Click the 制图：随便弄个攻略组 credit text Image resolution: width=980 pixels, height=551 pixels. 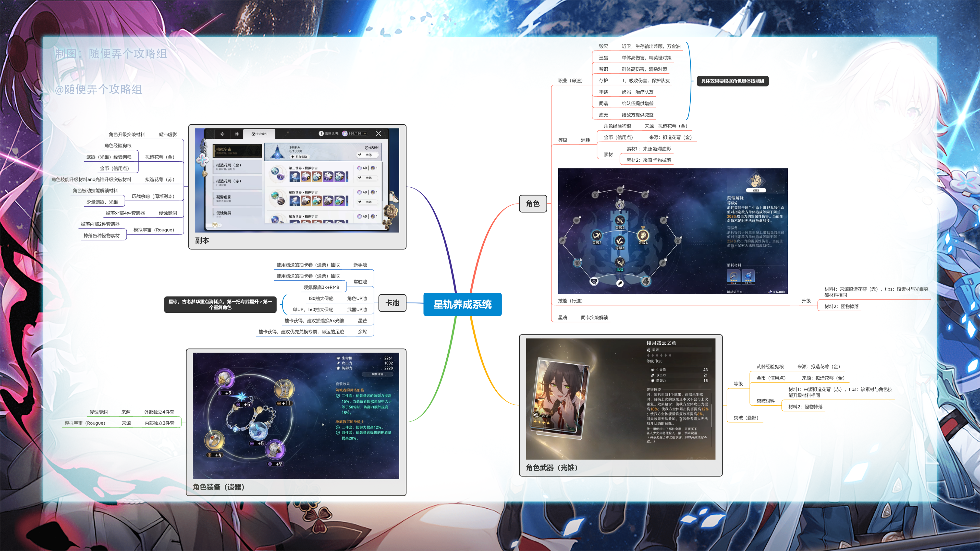click(111, 54)
